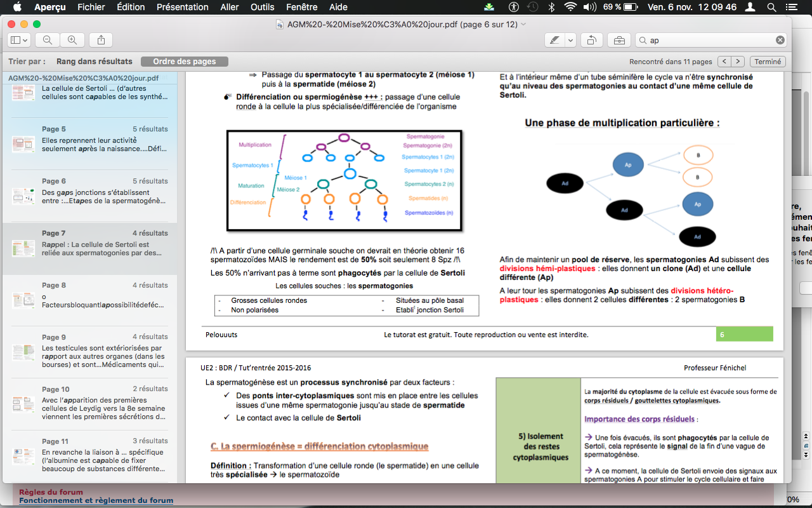Sort by Ordre des pages

pos(185,62)
